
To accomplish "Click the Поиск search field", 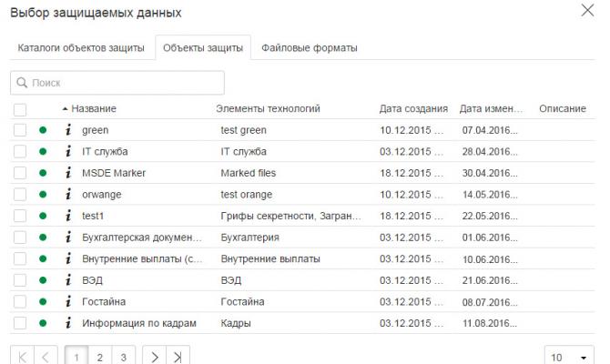I will tap(117, 83).
